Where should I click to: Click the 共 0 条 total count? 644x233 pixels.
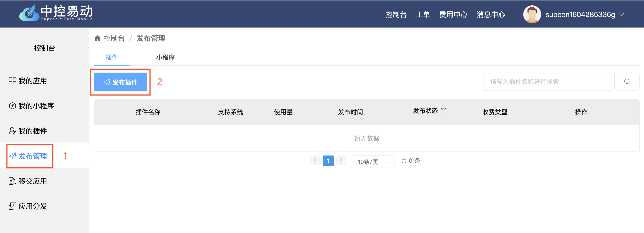tap(410, 160)
